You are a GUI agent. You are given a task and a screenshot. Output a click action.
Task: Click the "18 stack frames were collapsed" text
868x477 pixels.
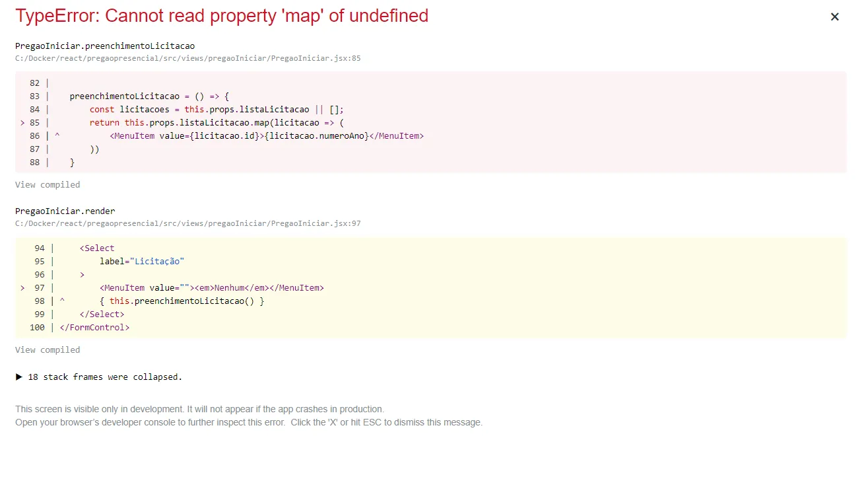105,377
